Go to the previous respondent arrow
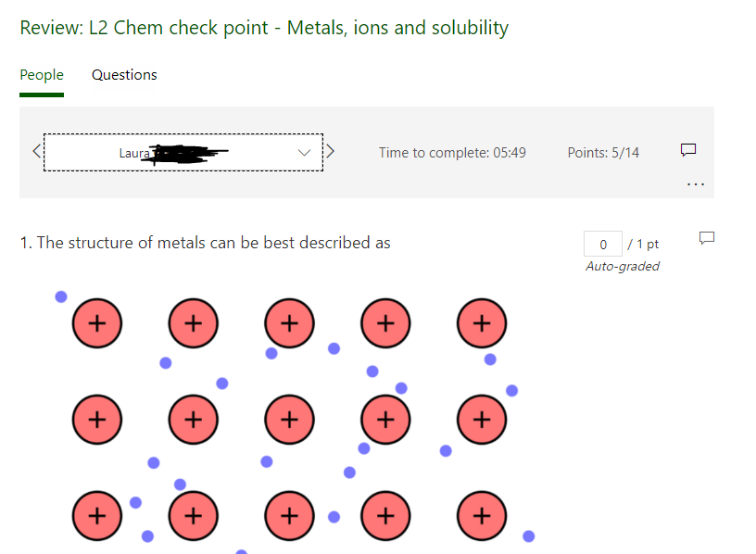The height and width of the screenshot is (554, 756). 36,152
